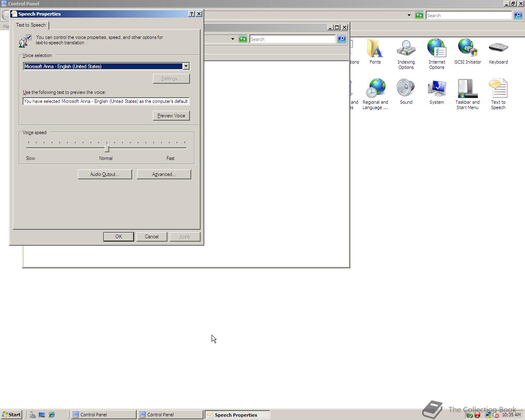The height and width of the screenshot is (420, 525).
Task: Click the Audio Output button
Action: click(x=105, y=174)
